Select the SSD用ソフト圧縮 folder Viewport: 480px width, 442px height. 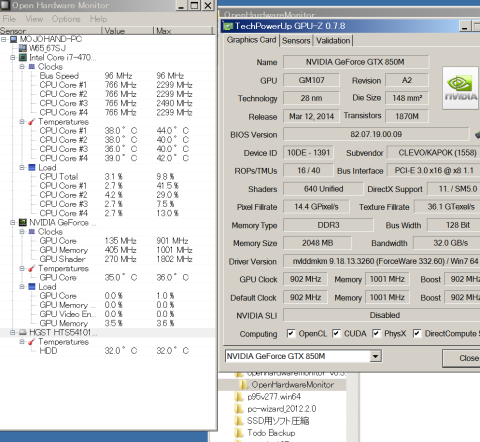pyautogui.click(x=278, y=421)
